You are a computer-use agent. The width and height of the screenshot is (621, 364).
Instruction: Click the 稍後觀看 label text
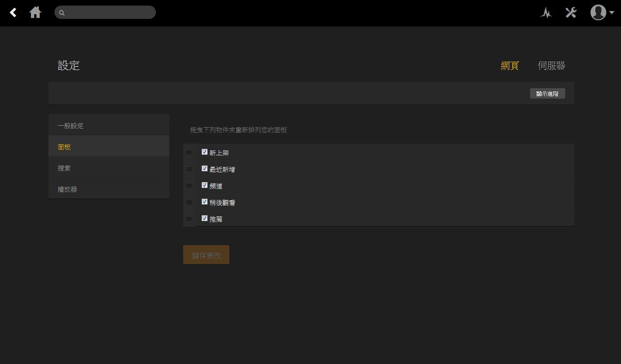pos(222,202)
